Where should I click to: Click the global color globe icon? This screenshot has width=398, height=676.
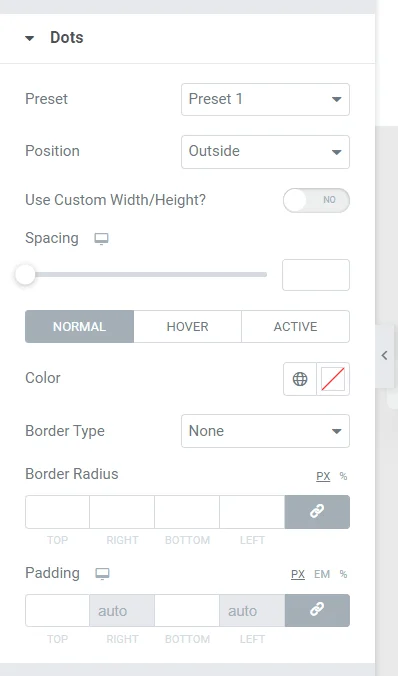coord(300,379)
